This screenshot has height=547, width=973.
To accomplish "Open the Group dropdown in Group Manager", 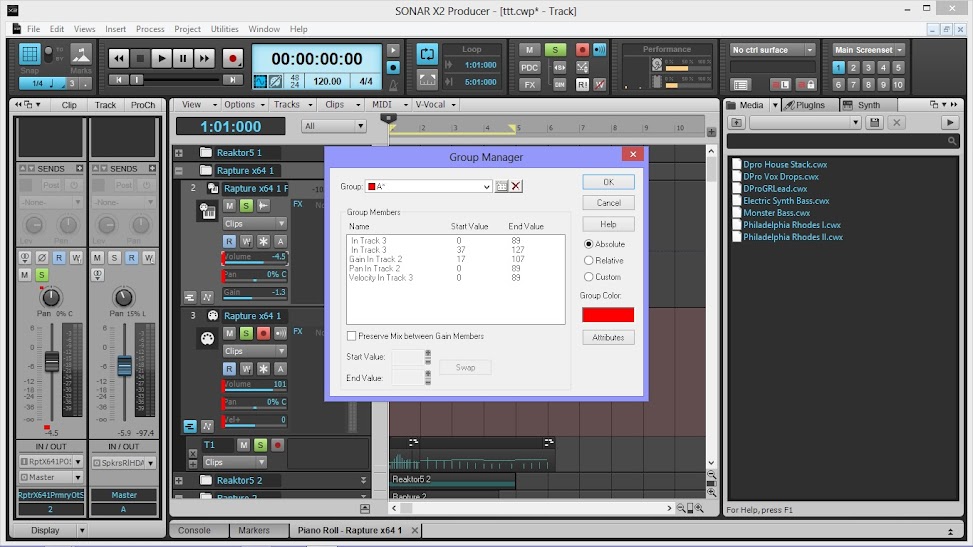I will point(428,186).
